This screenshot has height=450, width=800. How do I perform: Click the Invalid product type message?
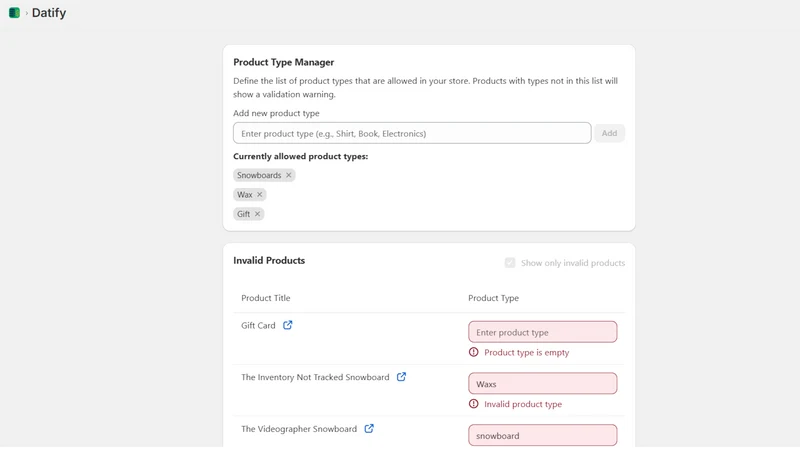[523, 404]
